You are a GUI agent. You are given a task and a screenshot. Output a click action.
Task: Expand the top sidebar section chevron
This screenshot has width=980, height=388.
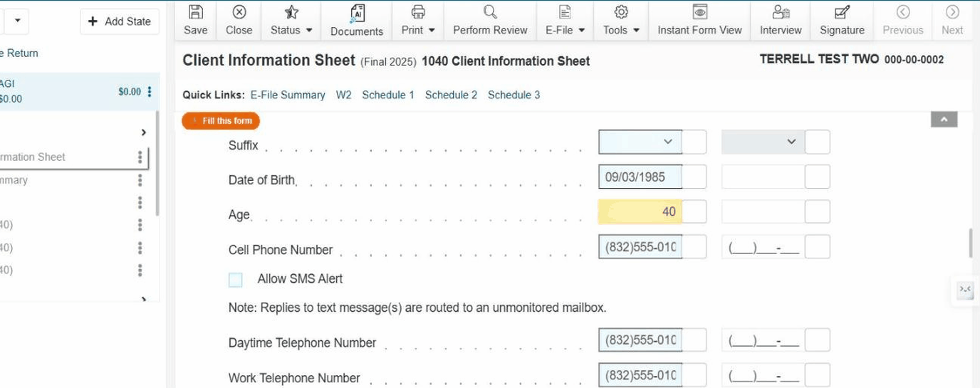tap(144, 132)
